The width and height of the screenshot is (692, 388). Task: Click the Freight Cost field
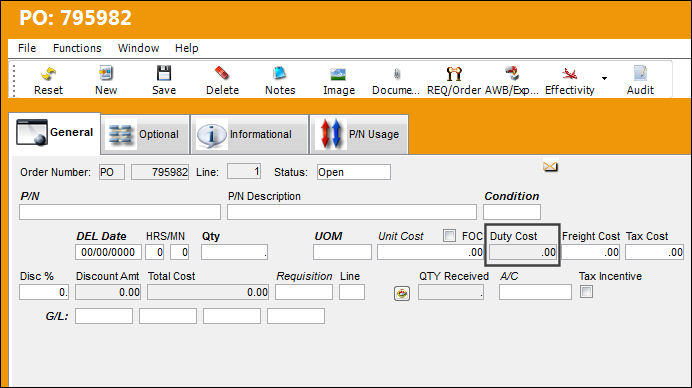590,252
